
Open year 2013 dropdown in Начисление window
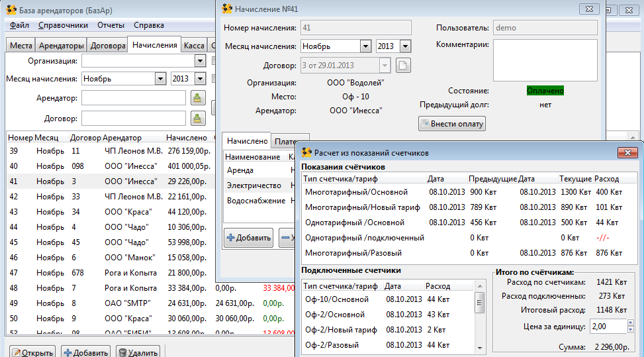tap(405, 46)
